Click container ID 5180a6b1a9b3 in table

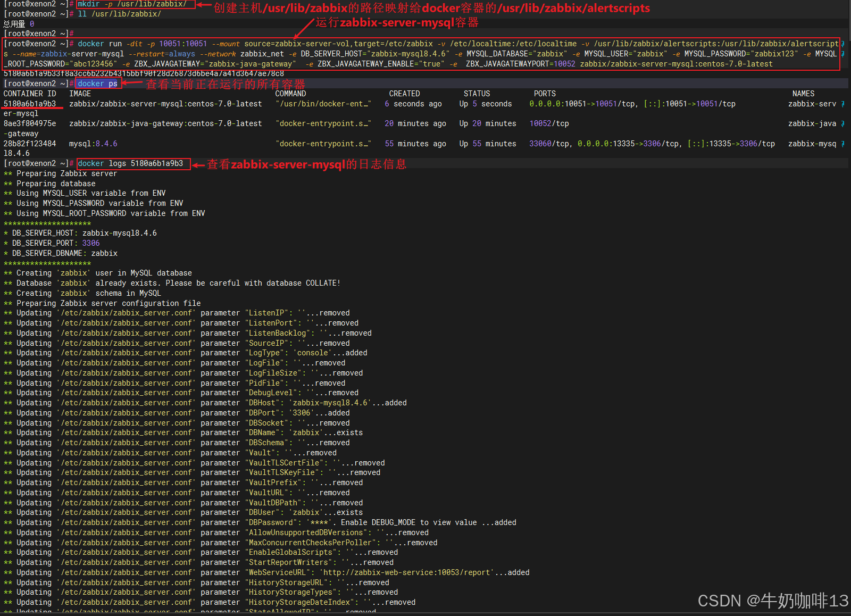(x=30, y=104)
